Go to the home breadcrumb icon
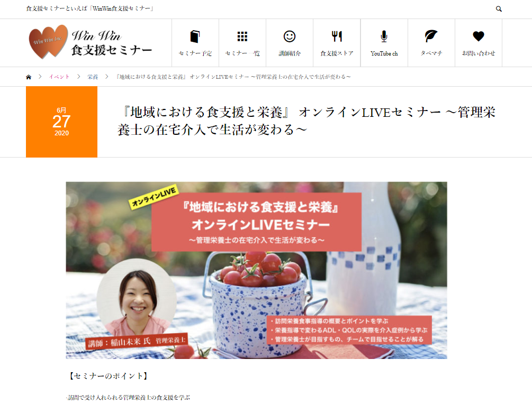Screen dimensions: 532x405 click(29, 77)
